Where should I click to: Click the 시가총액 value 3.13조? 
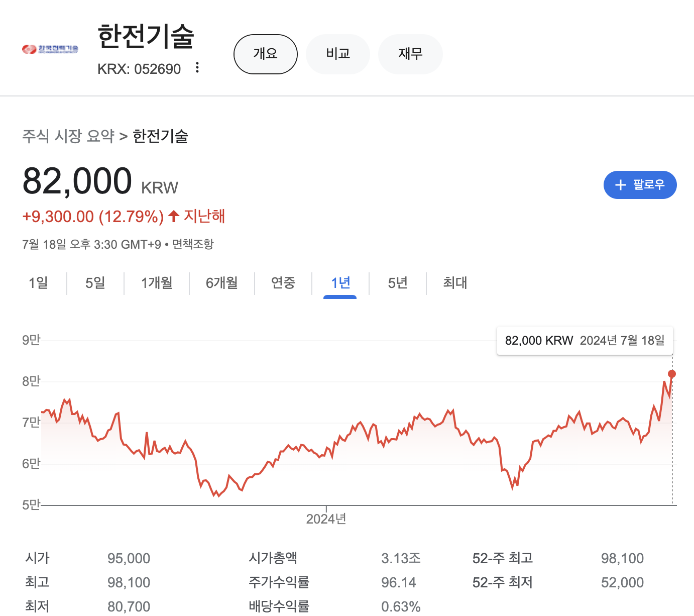pyautogui.click(x=401, y=558)
